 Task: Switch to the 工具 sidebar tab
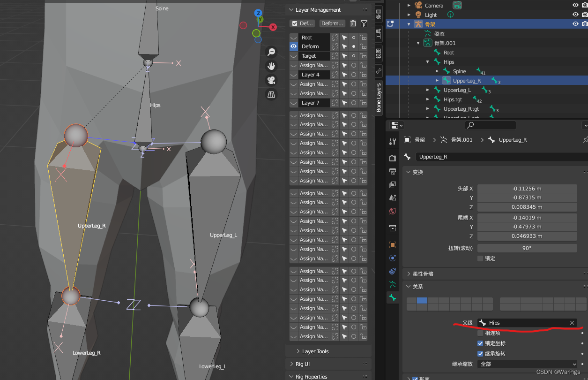[x=378, y=33]
